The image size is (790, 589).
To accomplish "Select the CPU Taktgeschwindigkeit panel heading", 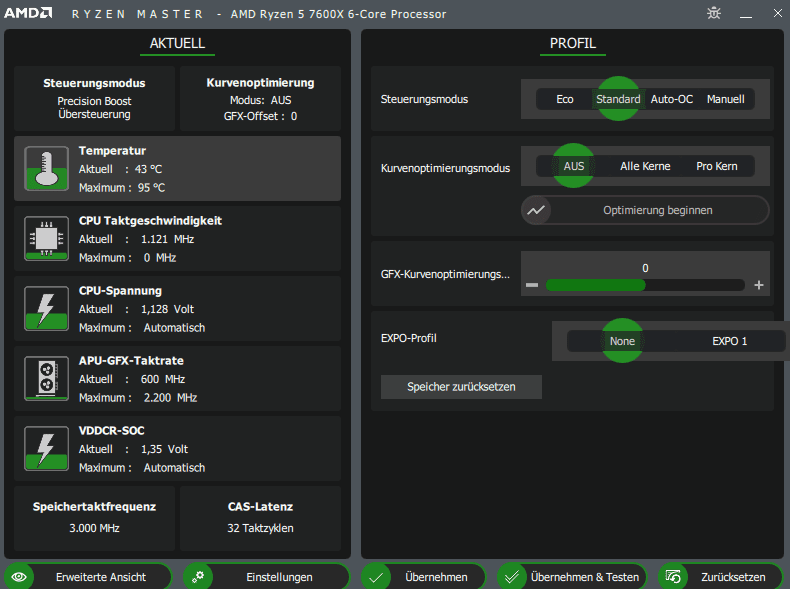I will click(150, 221).
